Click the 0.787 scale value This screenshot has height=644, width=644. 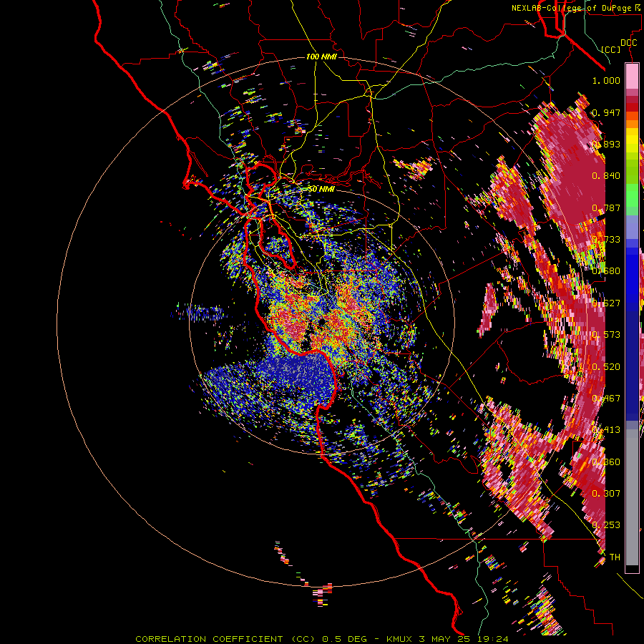tap(606, 208)
